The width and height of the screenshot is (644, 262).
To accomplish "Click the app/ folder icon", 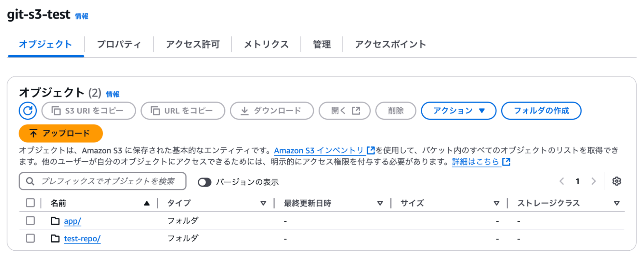I will coord(55,221).
